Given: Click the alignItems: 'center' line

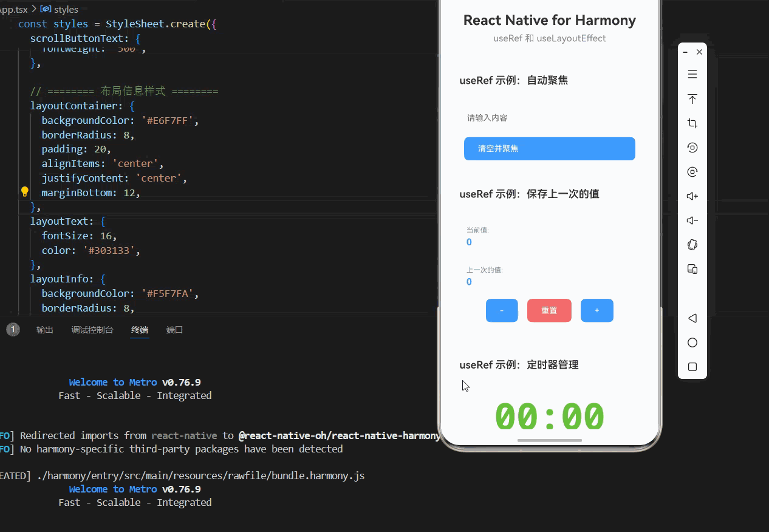Looking at the screenshot, I should [103, 163].
